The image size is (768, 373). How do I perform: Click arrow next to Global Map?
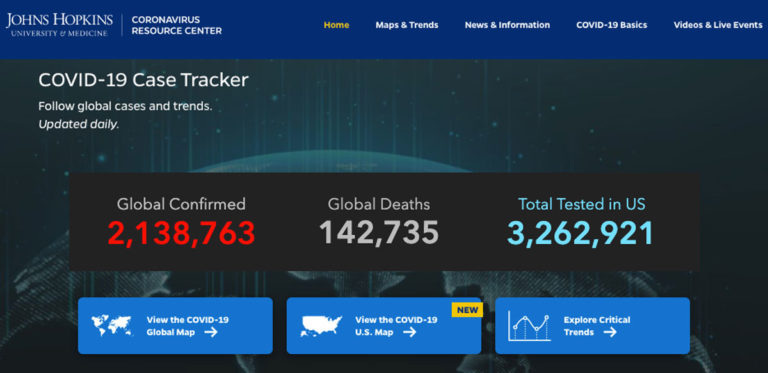point(211,332)
